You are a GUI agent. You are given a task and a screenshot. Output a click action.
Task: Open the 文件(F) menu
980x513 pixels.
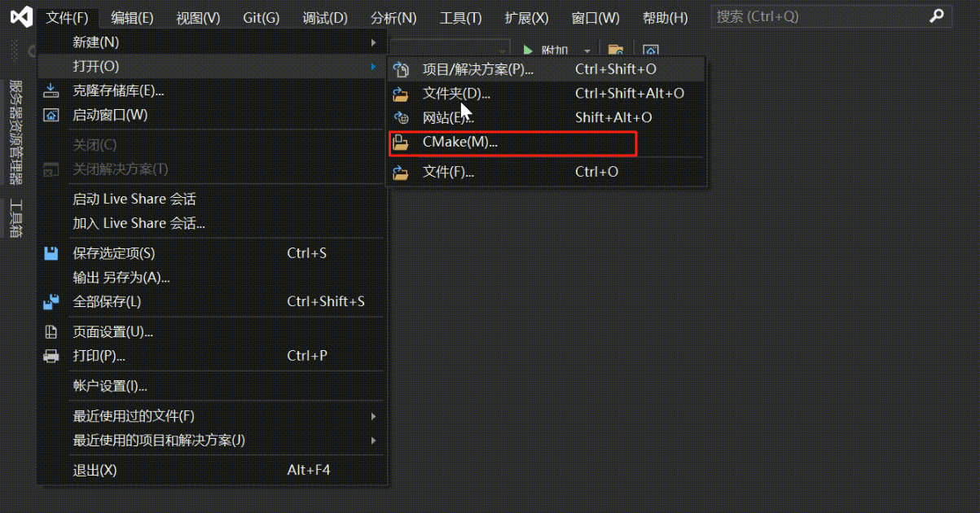(x=68, y=18)
